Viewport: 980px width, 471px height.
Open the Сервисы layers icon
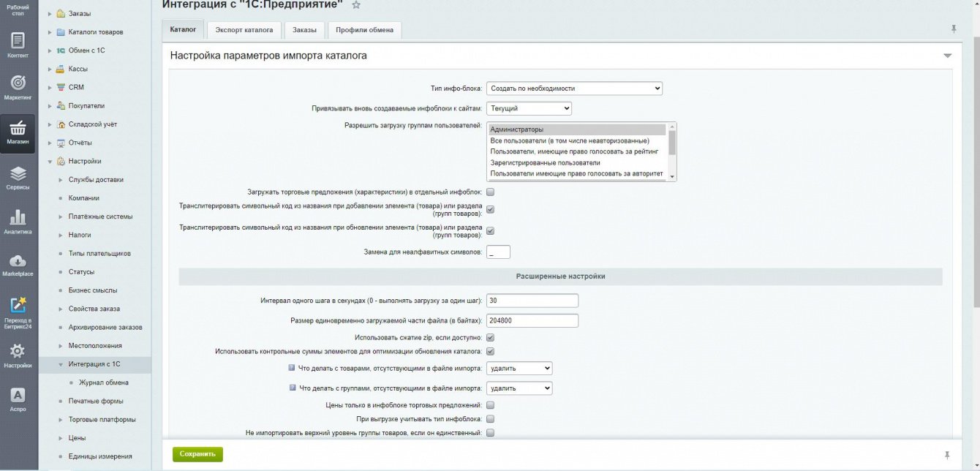tap(18, 173)
